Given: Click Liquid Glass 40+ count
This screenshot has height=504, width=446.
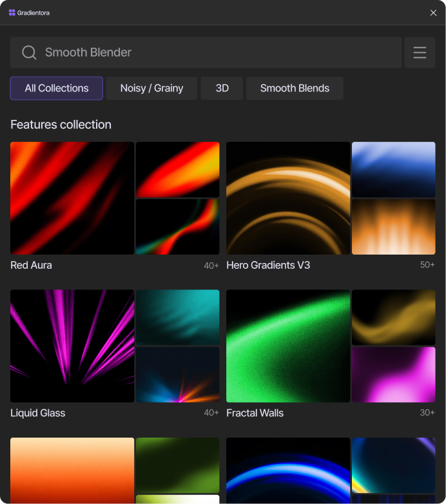Looking at the screenshot, I should tap(211, 412).
